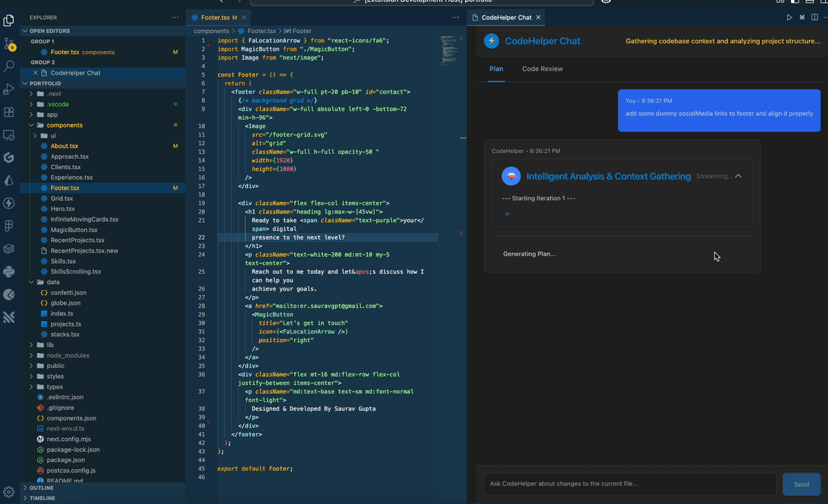The width and height of the screenshot is (828, 504).
Task: Expand the OUTLINE section
Action: coord(41,487)
